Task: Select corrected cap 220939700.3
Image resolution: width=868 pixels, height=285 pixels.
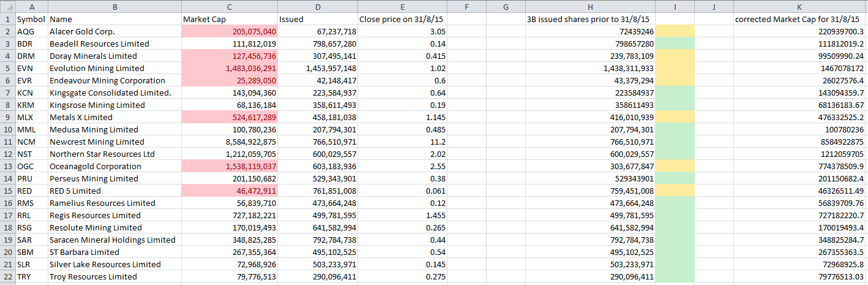Action: point(801,31)
